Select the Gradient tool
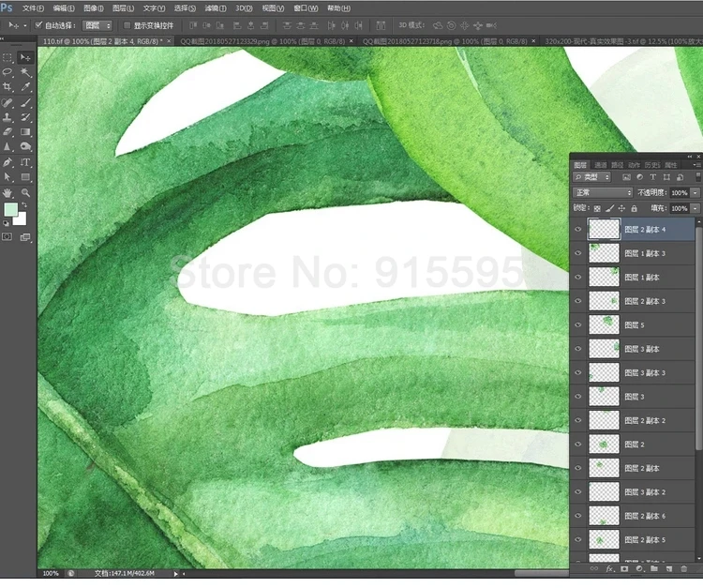703x588 pixels. point(25,132)
